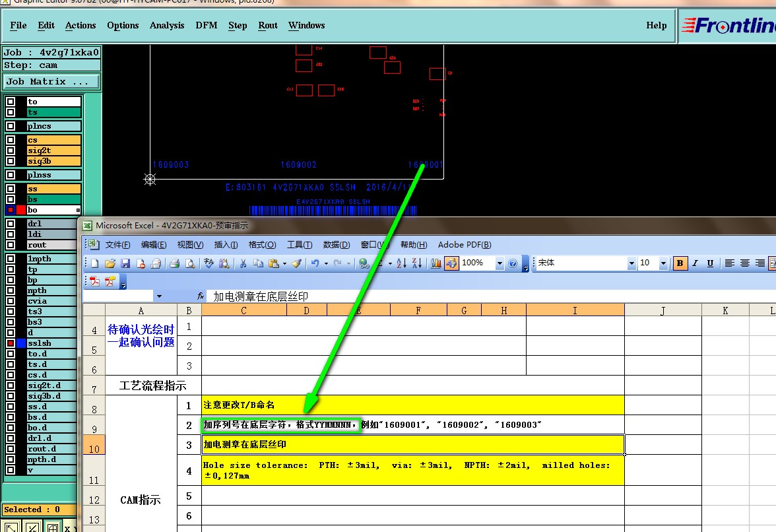
Task: Open the font name dropdown showing 宋体
Action: coord(631,263)
